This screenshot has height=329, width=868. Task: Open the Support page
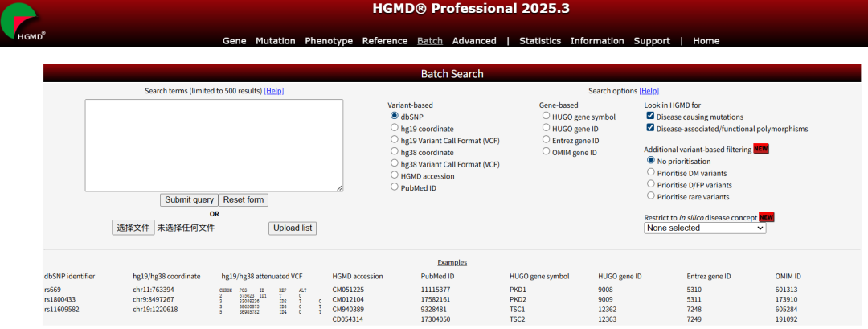pyautogui.click(x=652, y=41)
